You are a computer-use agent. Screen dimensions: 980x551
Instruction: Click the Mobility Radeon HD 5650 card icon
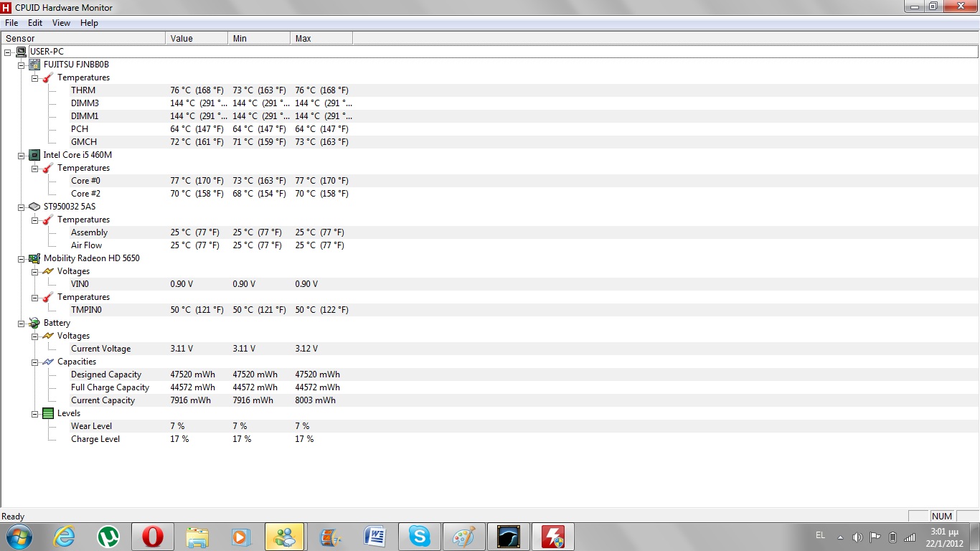click(x=34, y=258)
